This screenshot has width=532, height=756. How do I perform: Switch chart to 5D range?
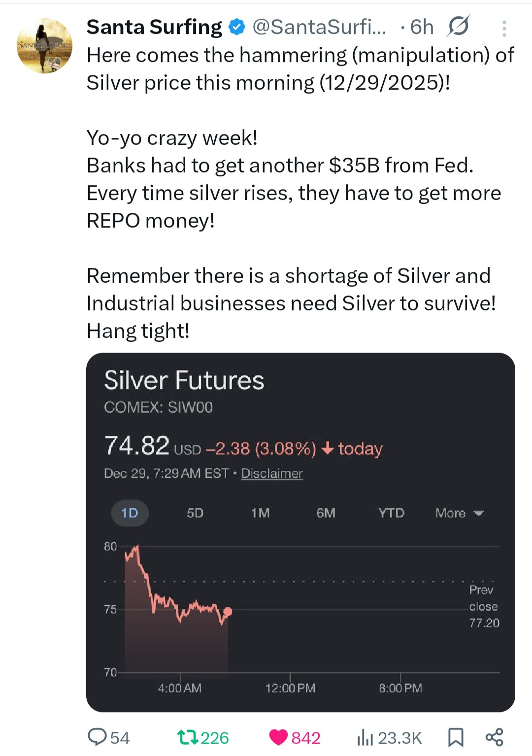[195, 513]
